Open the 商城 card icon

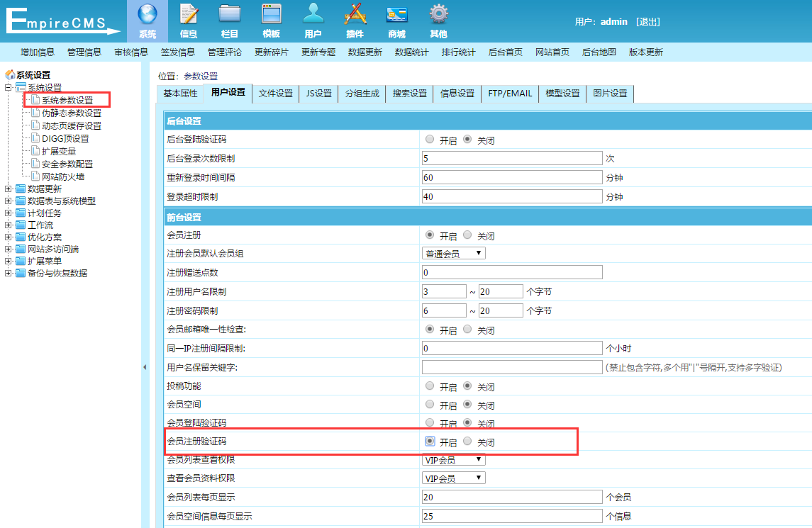pos(397,14)
